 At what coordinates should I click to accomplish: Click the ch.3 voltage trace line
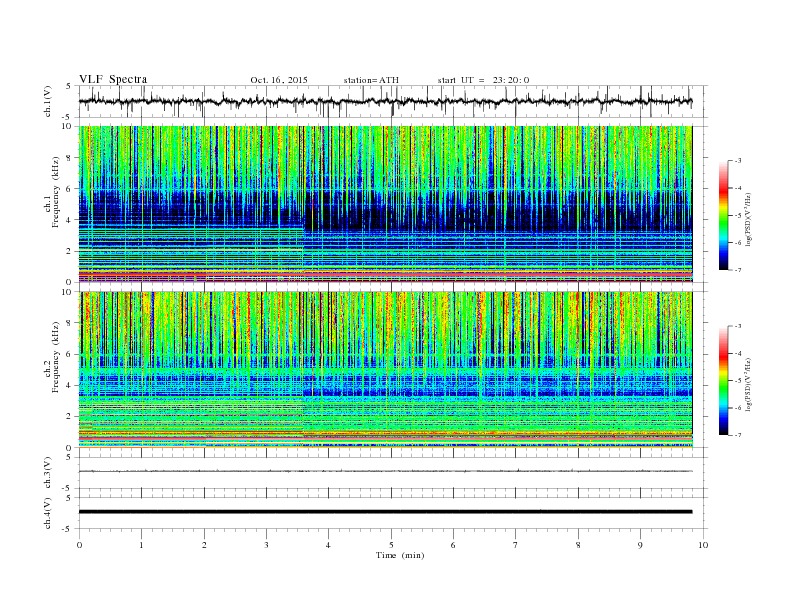(x=386, y=471)
